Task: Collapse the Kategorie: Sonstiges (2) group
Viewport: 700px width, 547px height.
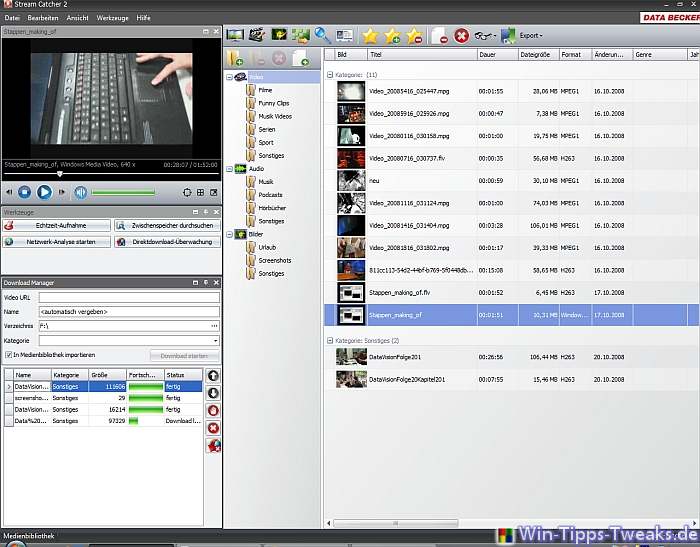Action: pos(330,340)
